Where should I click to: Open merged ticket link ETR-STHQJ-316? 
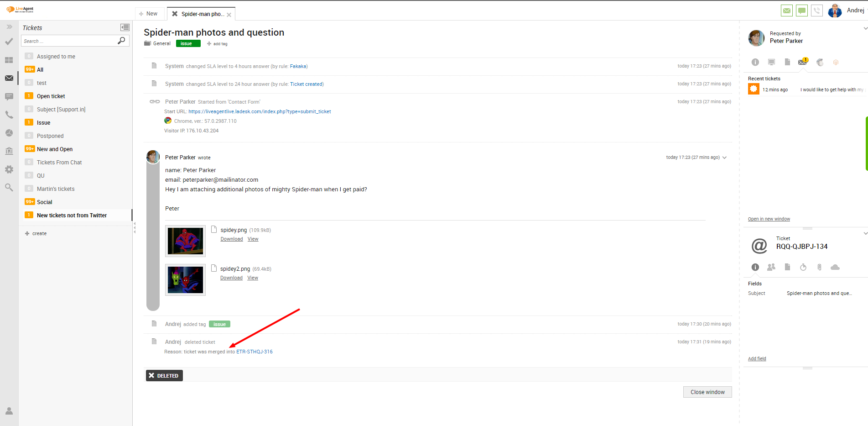click(254, 352)
